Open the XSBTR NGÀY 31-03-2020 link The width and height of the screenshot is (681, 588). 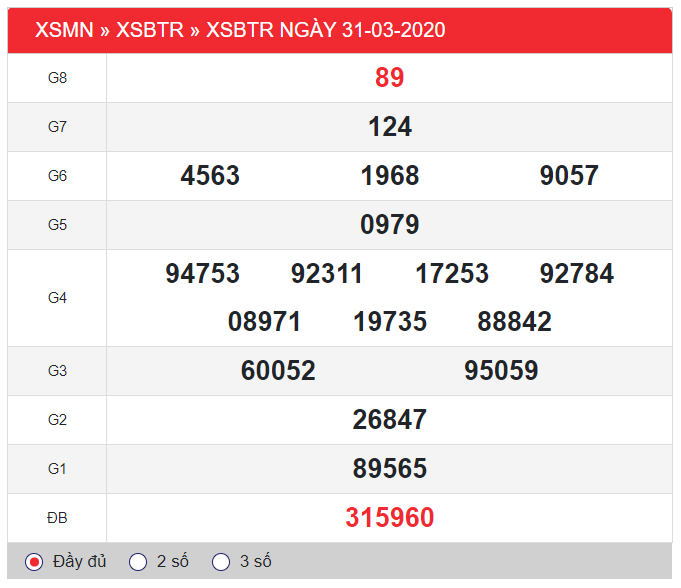point(325,30)
